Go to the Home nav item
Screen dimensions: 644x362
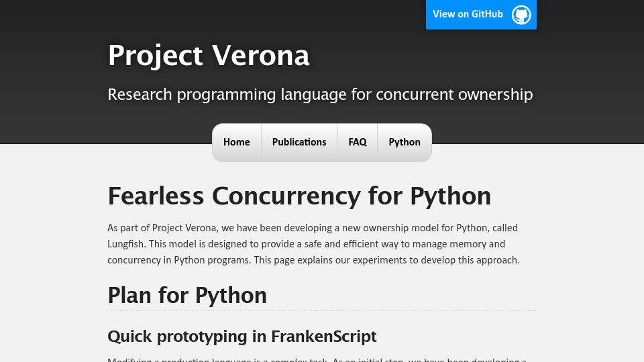click(x=237, y=142)
